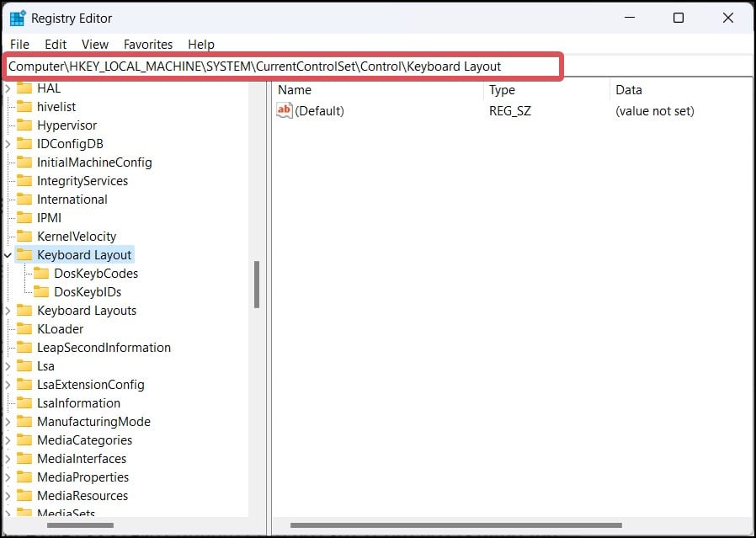Expand the MediaResources key
This screenshot has height=538, width=756.
coord(8,496)
